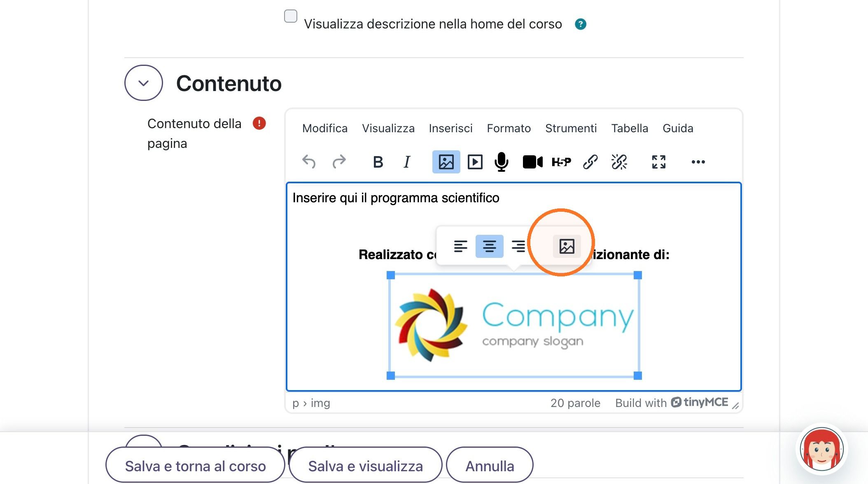The image size is (868, 484).
Task: Undo the last edit in the editor
Action: pos(309,162)
